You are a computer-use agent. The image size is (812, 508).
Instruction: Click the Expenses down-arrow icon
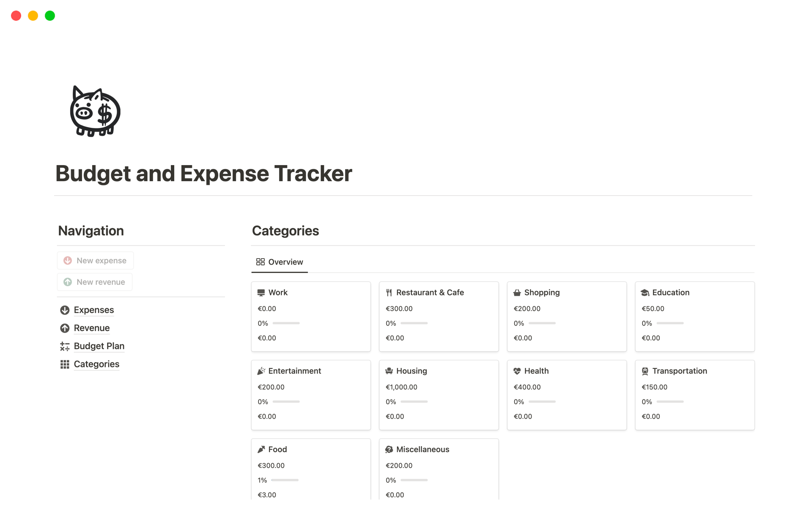(x=65, y=310)
